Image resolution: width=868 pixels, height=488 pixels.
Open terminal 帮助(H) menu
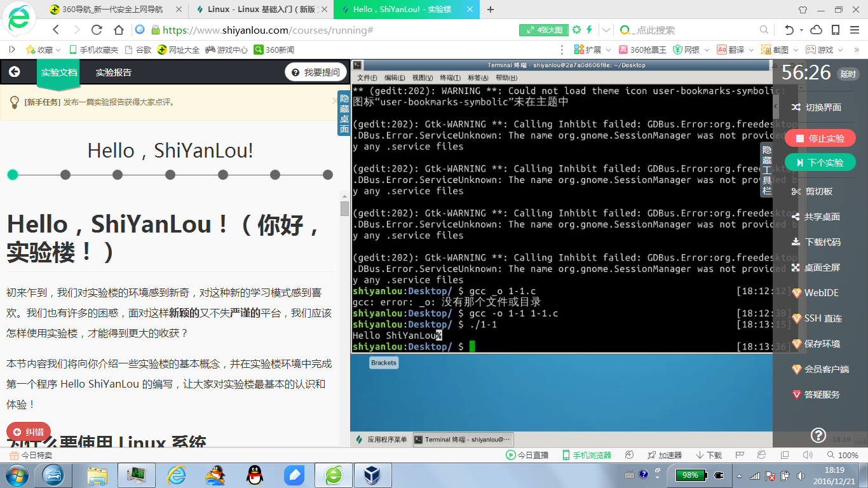click(x=506, y=78)
